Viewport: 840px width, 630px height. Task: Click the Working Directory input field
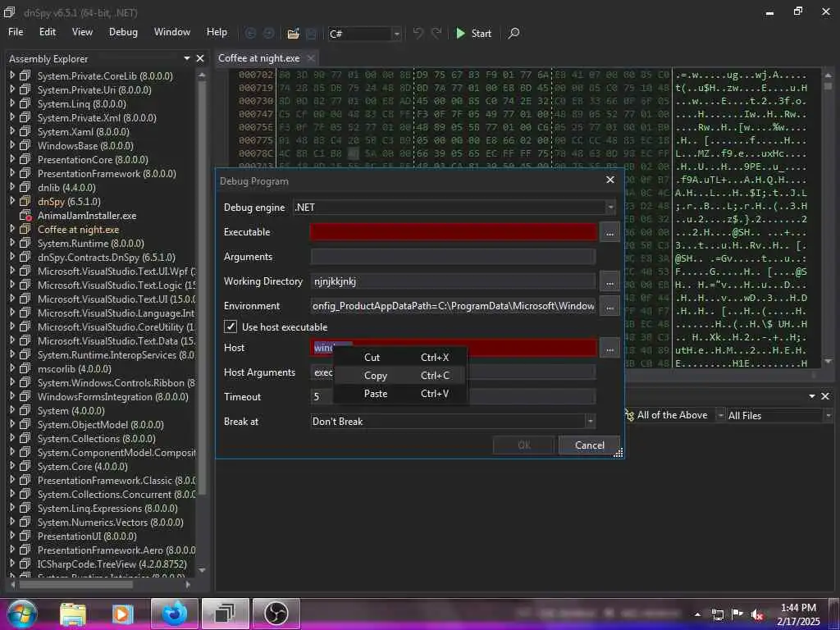point(453,282)
